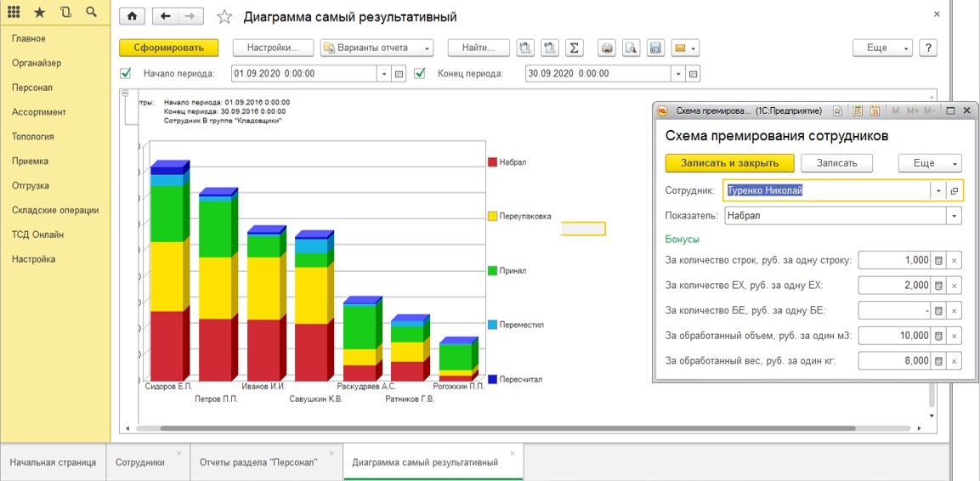Screen dimensions: 980x481
Task: Collapse the report parameters group box
Action: click(125, 93)
